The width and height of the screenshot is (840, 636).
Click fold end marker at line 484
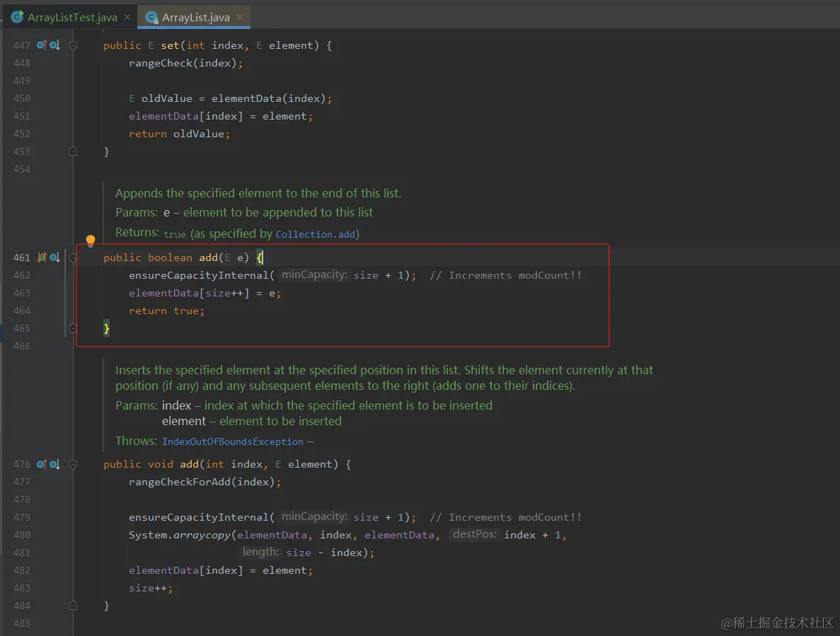coord(74,606)
